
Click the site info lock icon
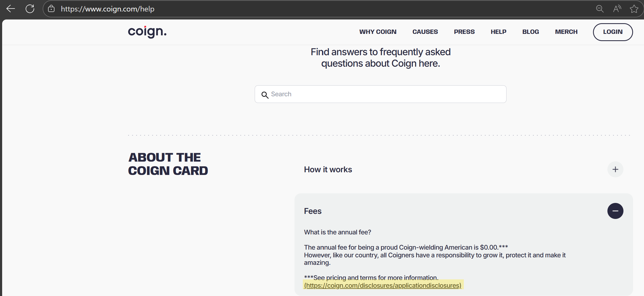[51, 9]
